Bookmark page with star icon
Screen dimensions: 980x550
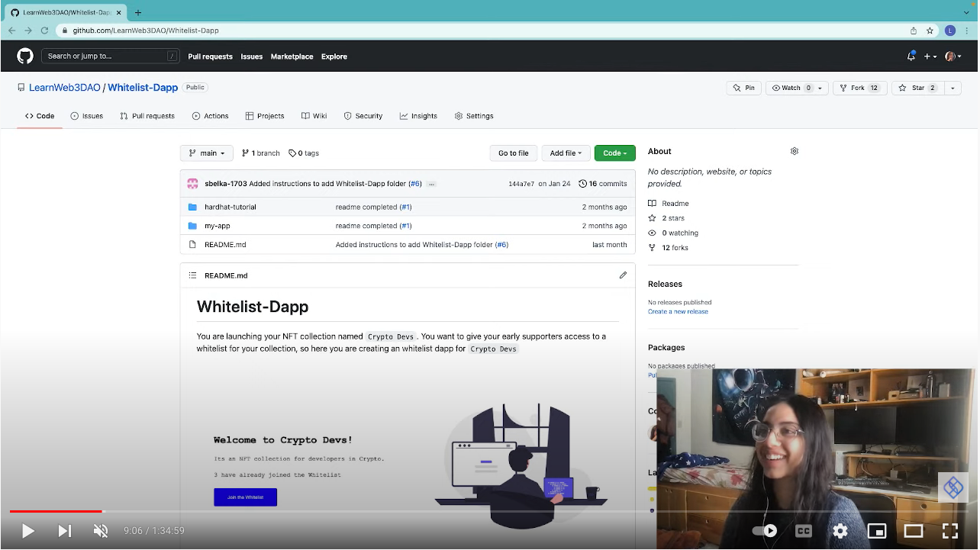coord(930,31)
